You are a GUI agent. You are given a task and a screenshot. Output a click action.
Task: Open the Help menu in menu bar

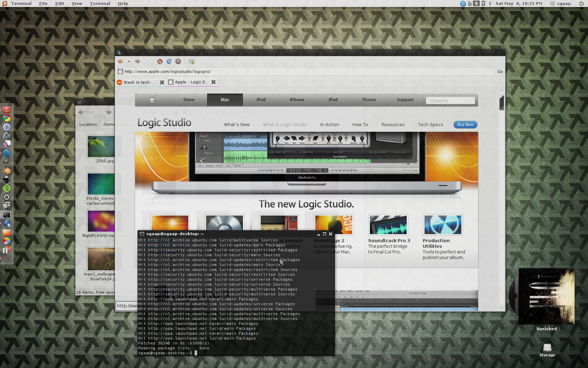click(123, 4)
